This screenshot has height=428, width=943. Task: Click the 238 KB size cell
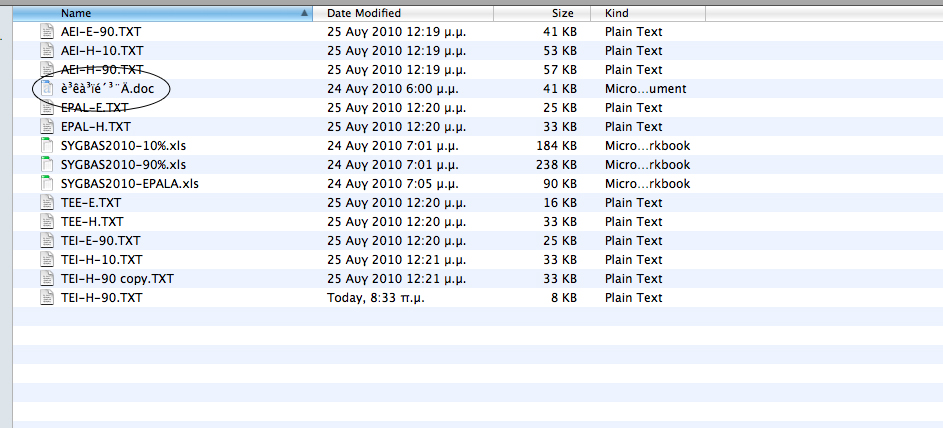(556, 165)
